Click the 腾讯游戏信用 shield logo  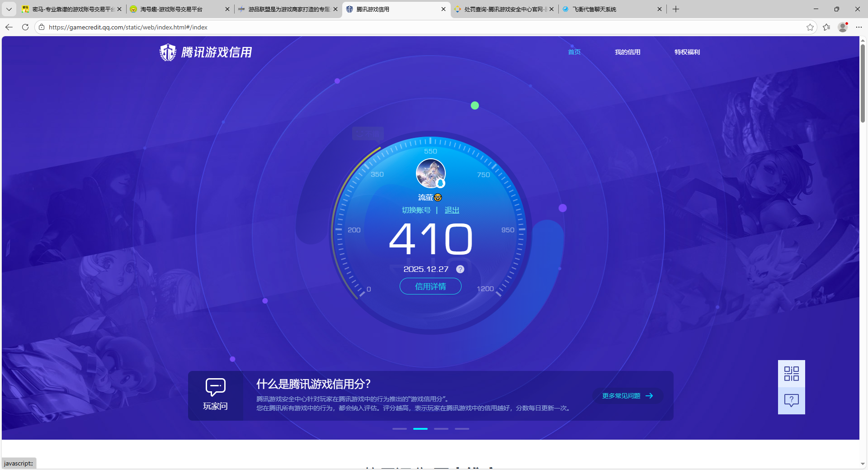(x=167, y=52)
